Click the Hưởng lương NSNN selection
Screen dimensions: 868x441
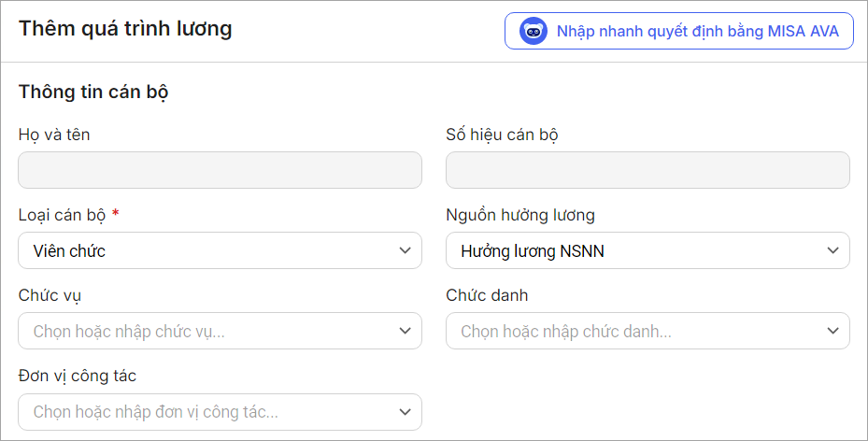click(635, 250)
